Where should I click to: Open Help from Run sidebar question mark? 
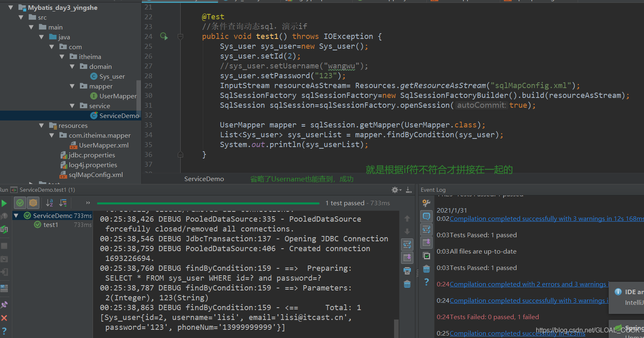(x=4, y=331)
